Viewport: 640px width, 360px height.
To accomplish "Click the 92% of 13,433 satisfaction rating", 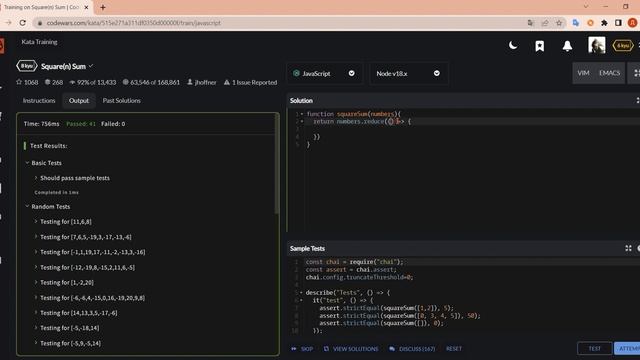I will coord(93,82).
